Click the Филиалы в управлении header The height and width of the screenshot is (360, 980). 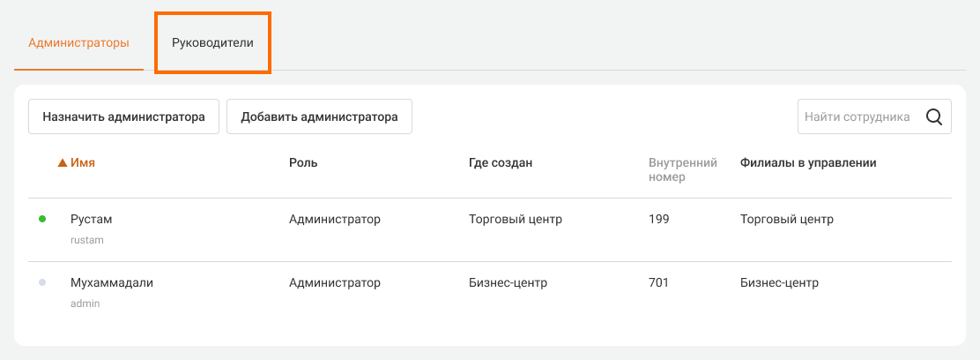pos(808,162)
